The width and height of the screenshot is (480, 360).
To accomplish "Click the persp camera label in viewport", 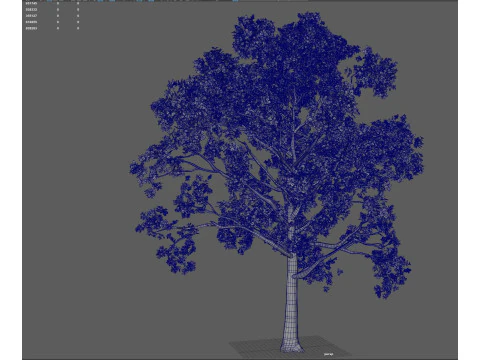I will click(328, 354).
